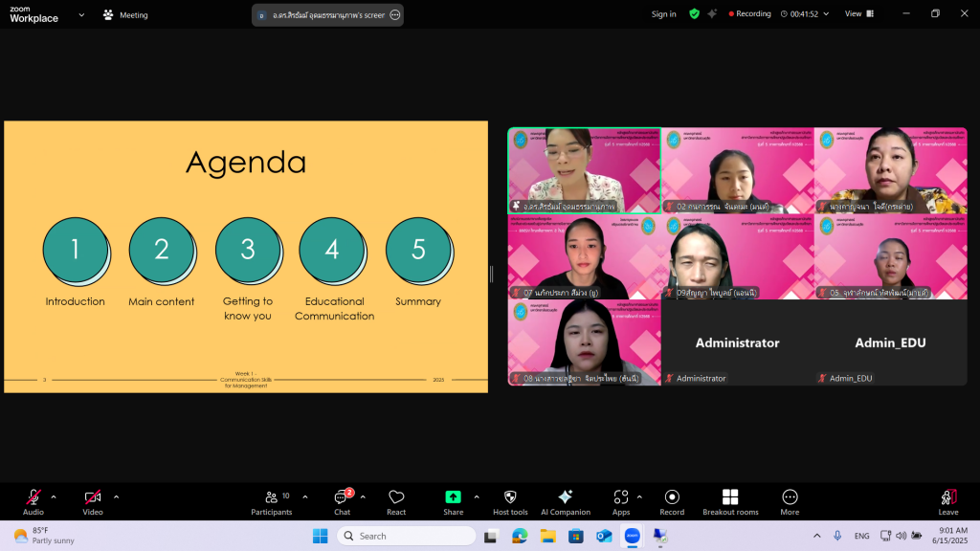Open the More options menu
The width and height of the screenshot is (980, 551).
790,497
